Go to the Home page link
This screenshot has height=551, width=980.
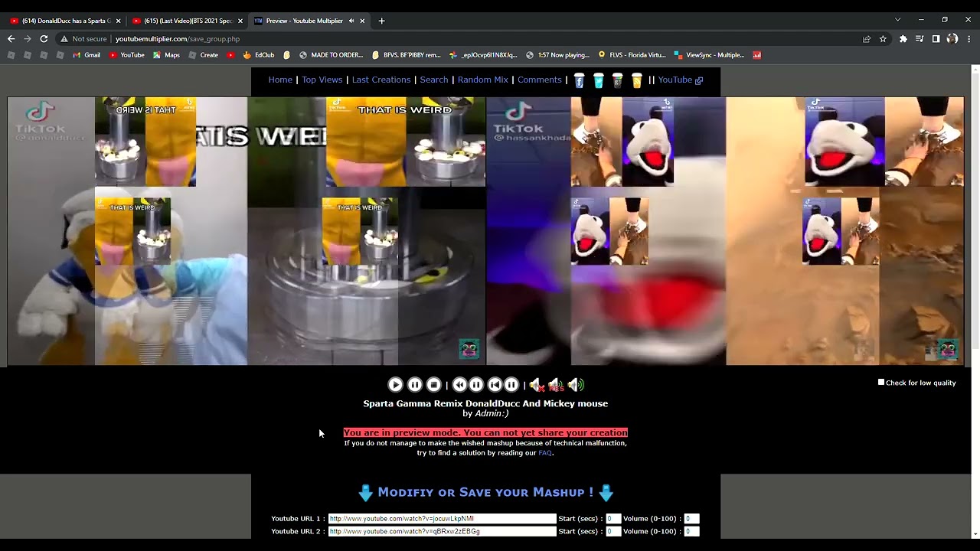(x=280, y=80)
